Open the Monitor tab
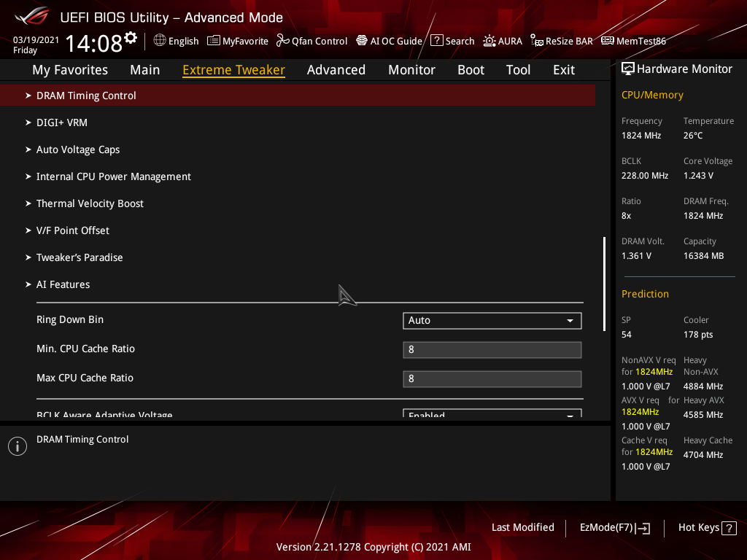Viewport: 747px width, 560px height. point(411,70)
